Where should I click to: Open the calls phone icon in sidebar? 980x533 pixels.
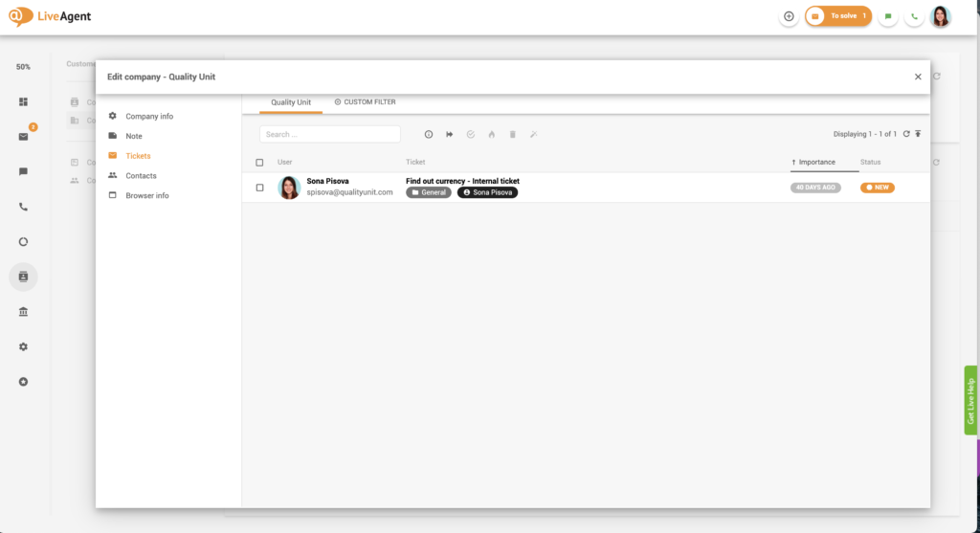point(23,207)
